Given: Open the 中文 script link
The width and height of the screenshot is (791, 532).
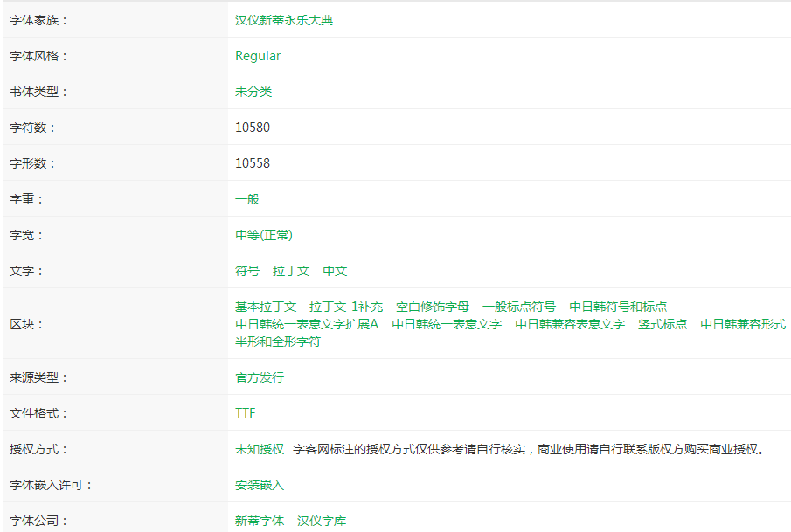Looking at the screenshot, I should (x=335, y=271).
